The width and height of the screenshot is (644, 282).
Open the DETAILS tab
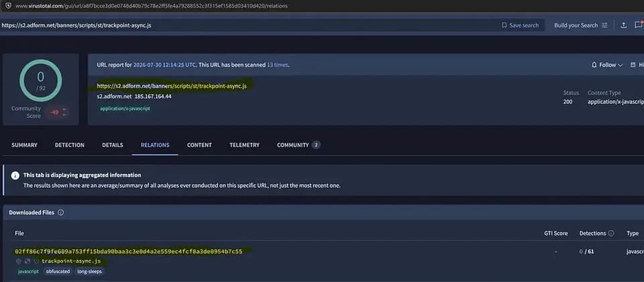[x=113, y=145]
